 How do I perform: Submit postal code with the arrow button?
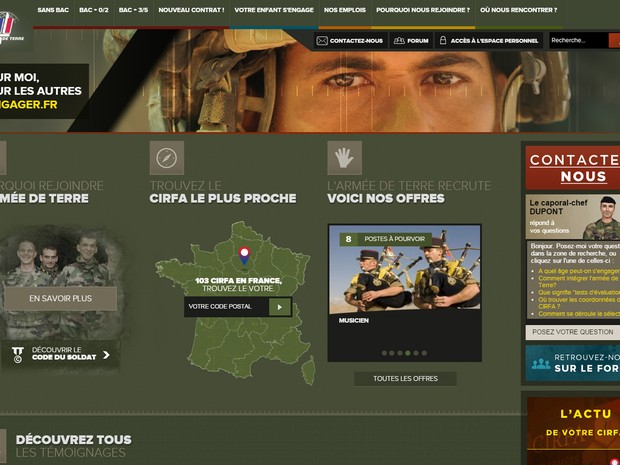point(280,307)
